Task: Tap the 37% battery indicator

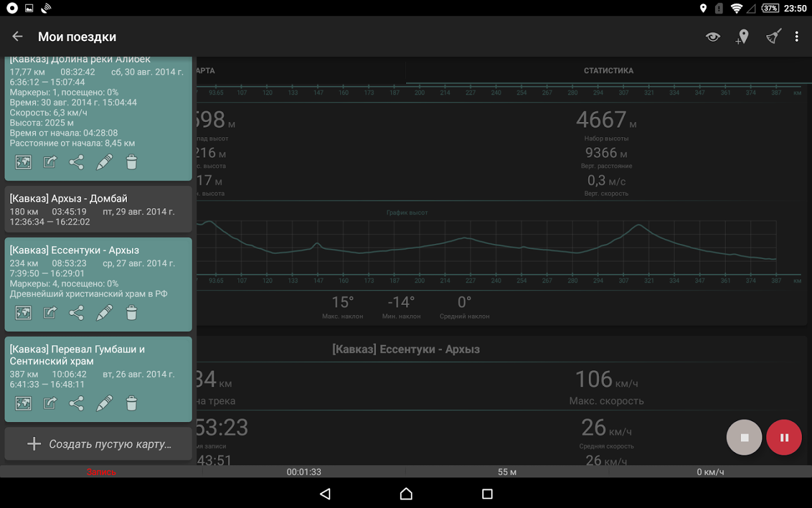Action: (x=770, y=8)
